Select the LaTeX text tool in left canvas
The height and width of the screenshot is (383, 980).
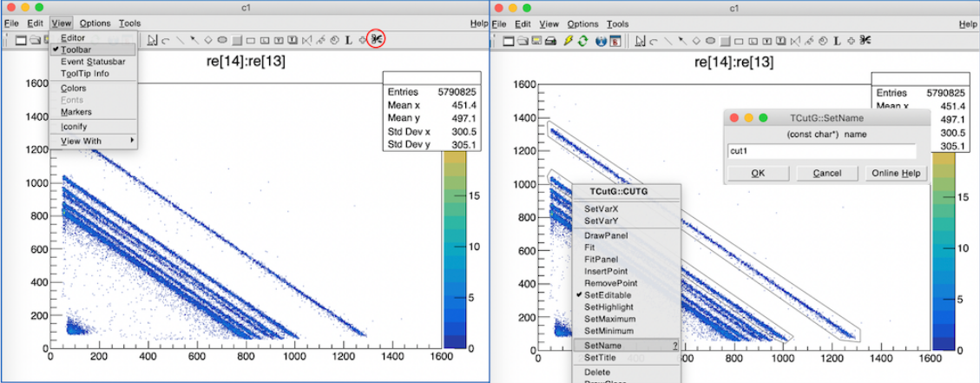pyautogui.click(x=348, y=40)
